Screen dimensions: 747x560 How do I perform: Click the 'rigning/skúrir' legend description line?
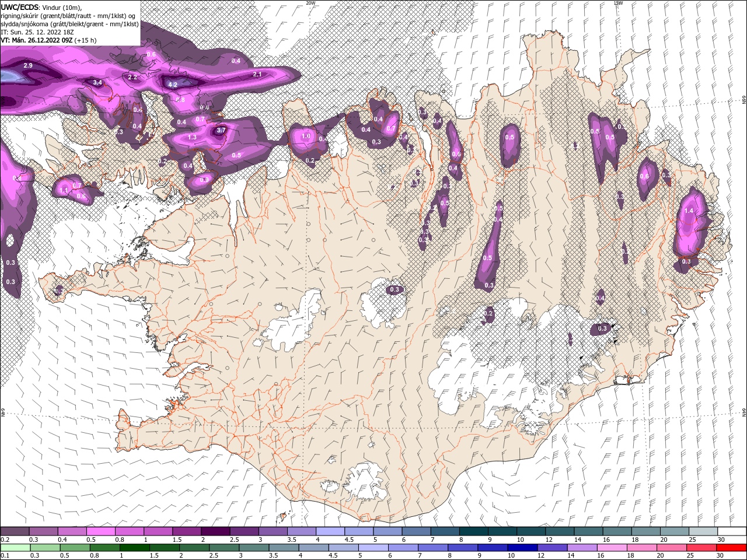tap(68, 16)
